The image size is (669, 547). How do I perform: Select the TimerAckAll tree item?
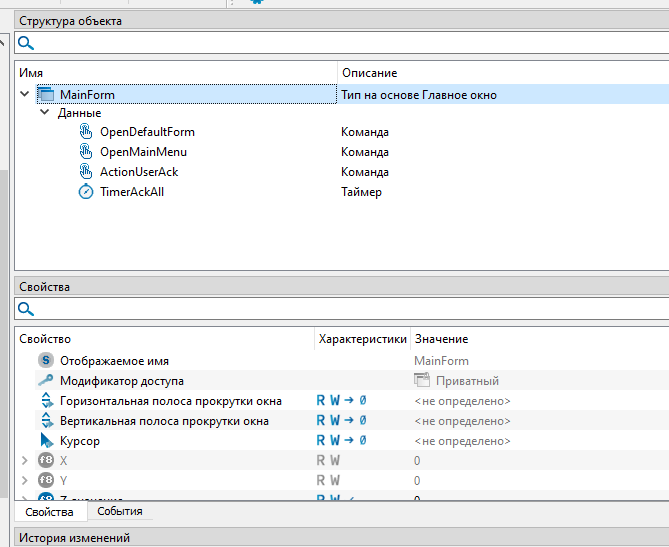pyautogui.click(x=132, y=192)
